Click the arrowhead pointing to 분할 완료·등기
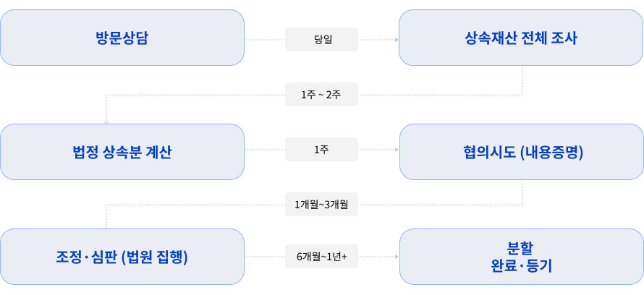This screenshot has height=295, width=644. 397,257
